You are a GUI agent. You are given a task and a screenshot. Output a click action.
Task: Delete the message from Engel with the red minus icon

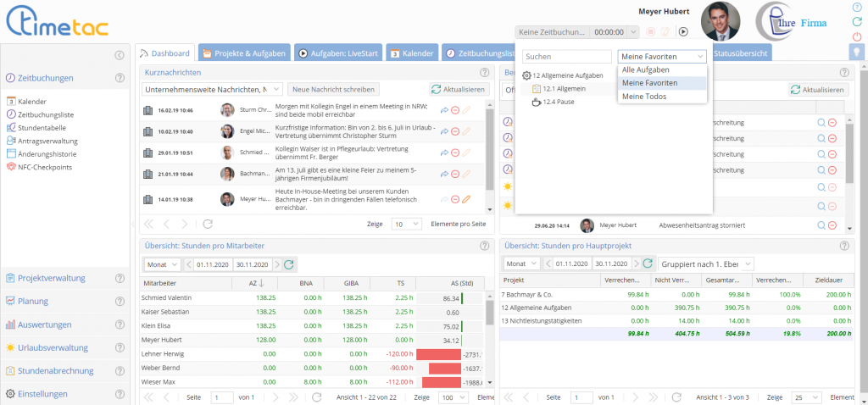(455, 131)
